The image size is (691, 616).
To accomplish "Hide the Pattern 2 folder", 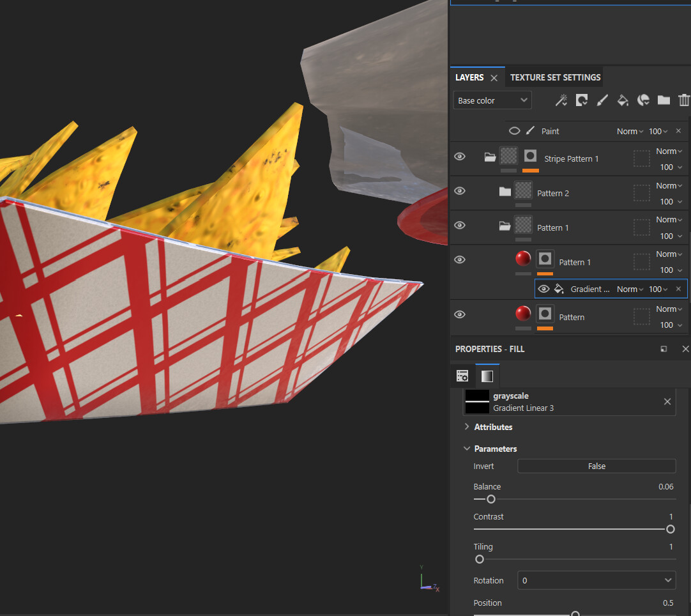I will click(460, 191).
